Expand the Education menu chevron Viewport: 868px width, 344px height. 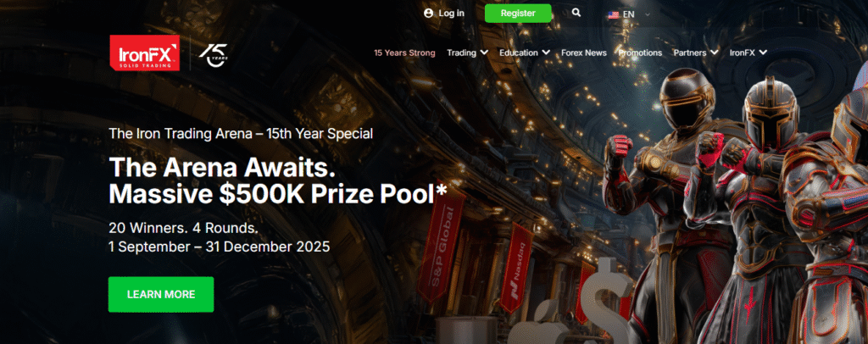coord(546,53)
